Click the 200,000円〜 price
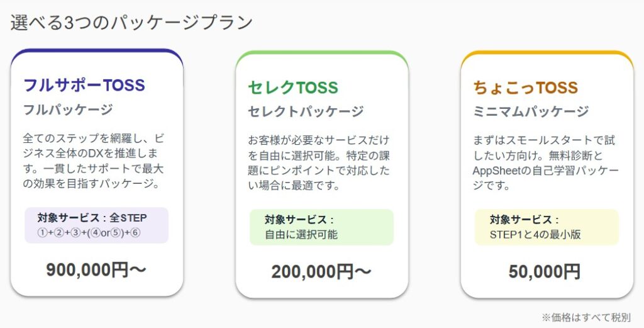 (x=321, y=271)
